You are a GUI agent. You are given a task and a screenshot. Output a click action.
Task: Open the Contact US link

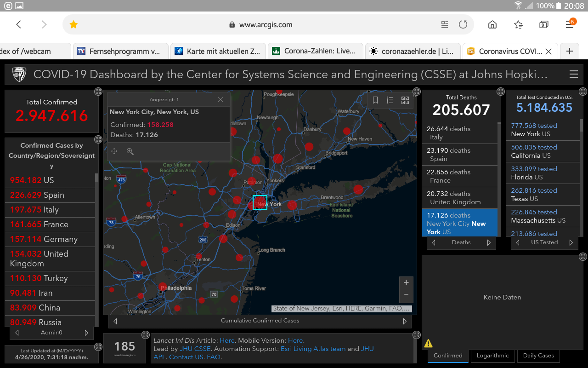[x=186, y=357]
